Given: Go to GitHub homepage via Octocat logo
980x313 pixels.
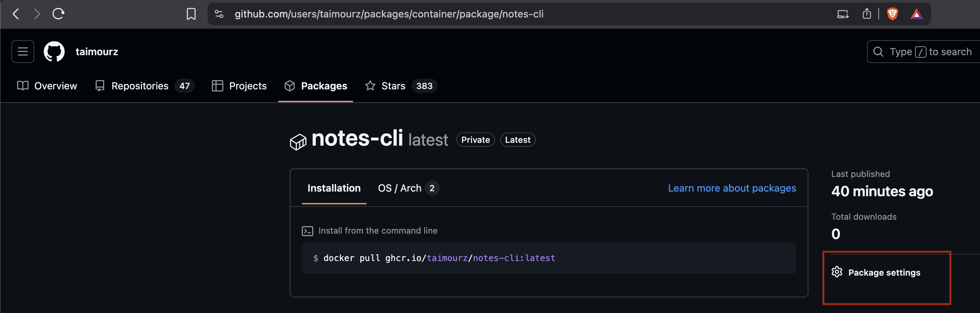Looking at the screenshot, I should [54, 52].
